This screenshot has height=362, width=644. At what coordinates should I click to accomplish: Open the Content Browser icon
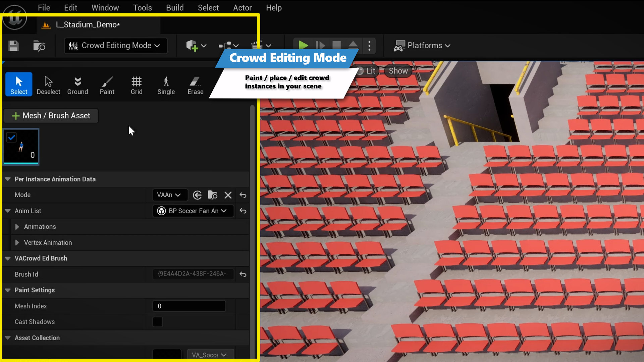[39, 46]
